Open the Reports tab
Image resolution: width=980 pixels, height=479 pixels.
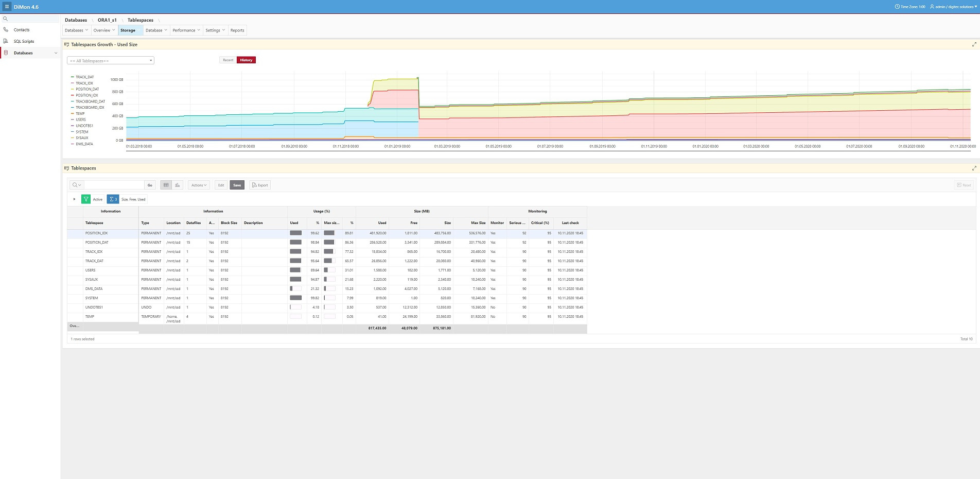point(237,30)
